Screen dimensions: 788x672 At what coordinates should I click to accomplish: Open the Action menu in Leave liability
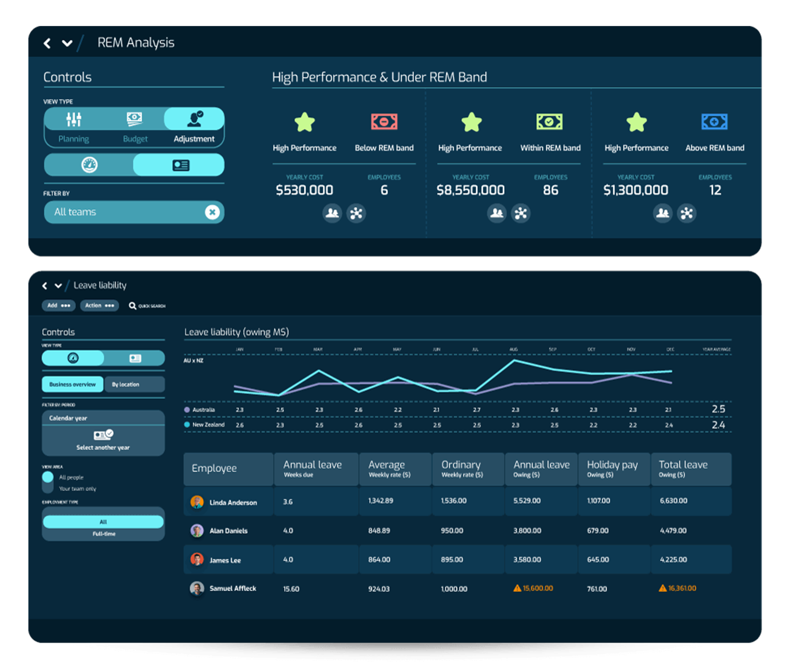coord(99,305)
